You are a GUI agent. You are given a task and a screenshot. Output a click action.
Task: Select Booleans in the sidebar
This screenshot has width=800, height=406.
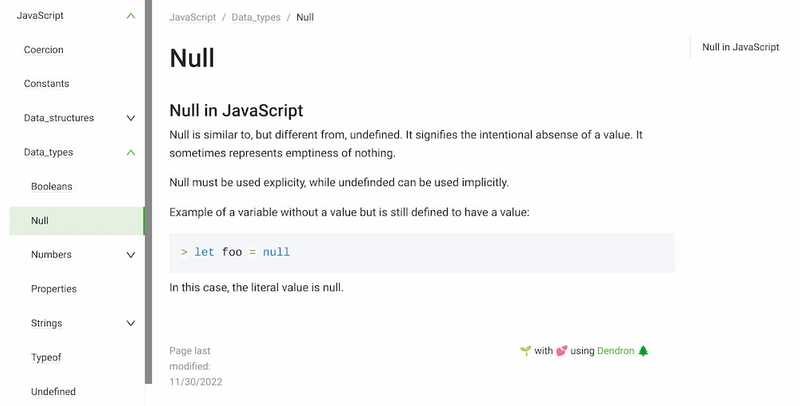click(52, 187)
